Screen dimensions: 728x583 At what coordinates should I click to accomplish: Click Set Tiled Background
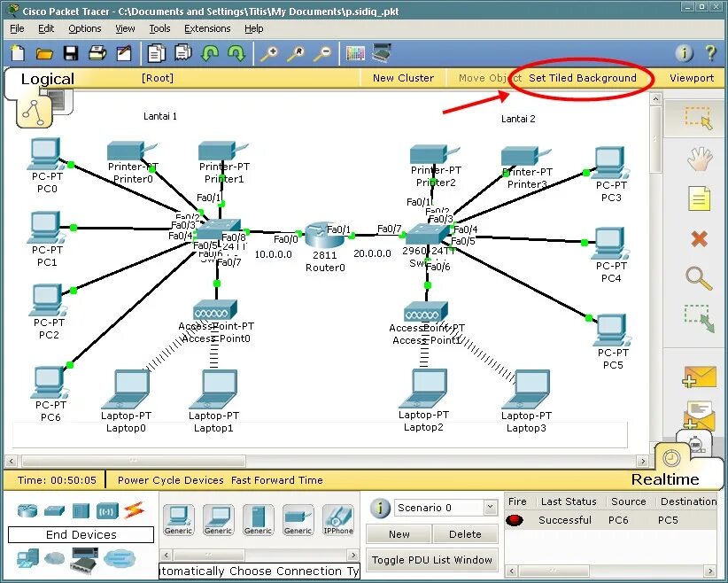pyautogui.click(x=582, y=78)
